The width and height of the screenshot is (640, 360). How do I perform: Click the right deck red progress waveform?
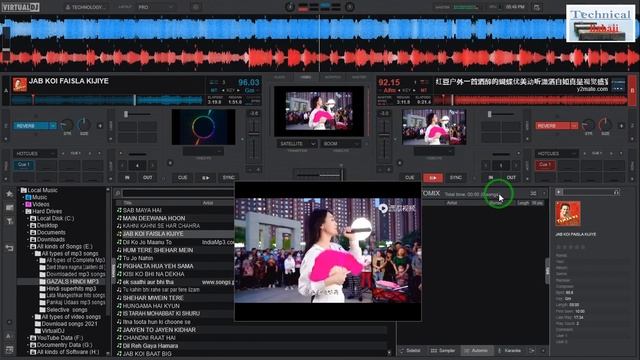click(529, 100)
